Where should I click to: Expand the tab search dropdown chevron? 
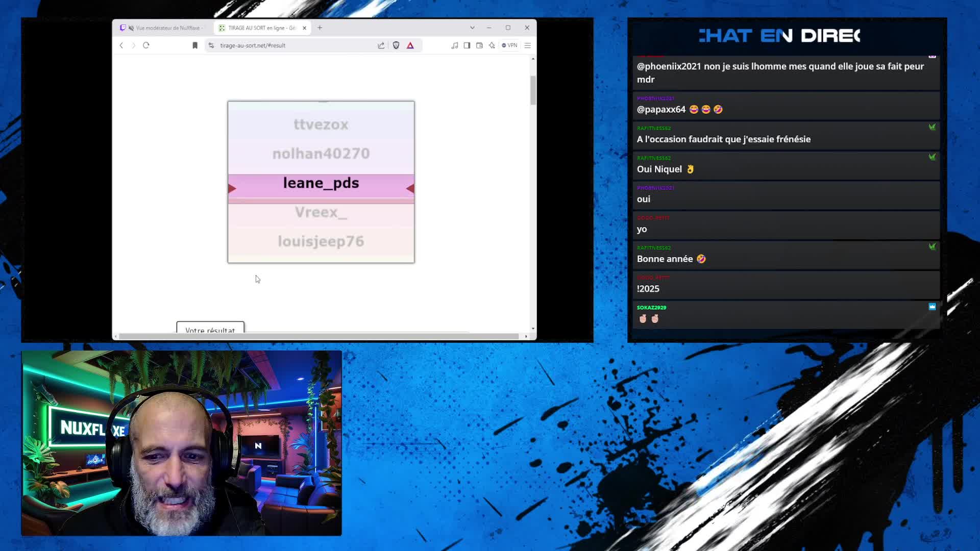pyautogui.click(x=472, y=28)
